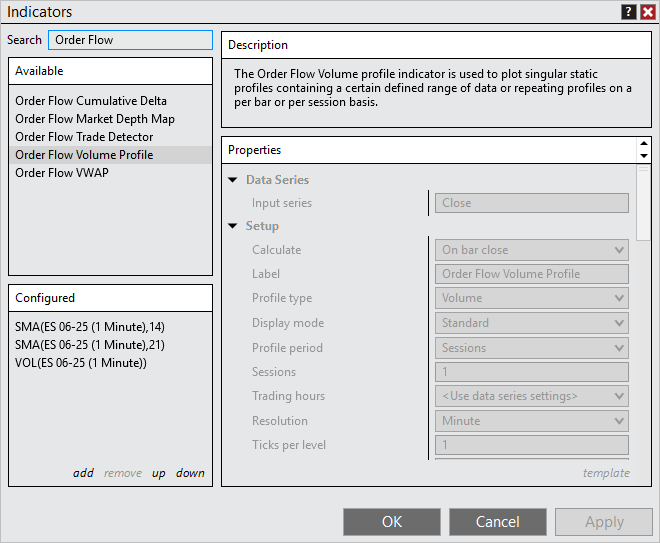Collapse the Data Series section
The width and height of the screenshot is (660, 543).
coord(233,180)
